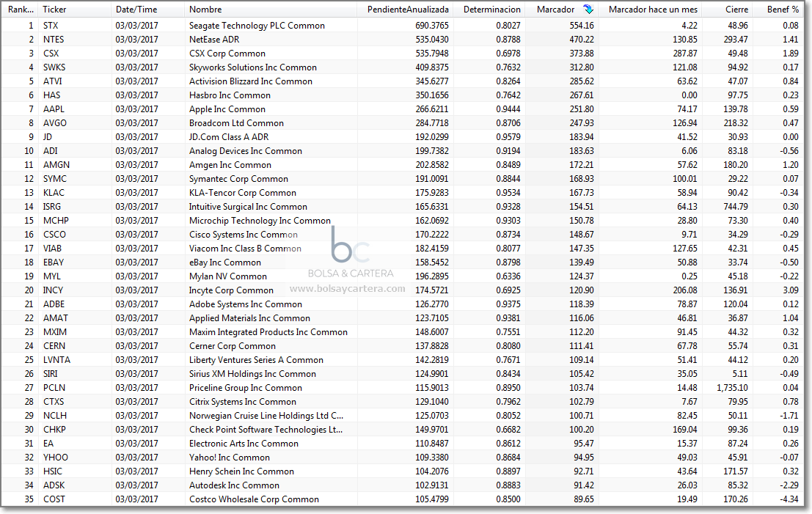Image resolution: width=812 pixels, height=514 pixels.
Task: Click PendienteAnualizada value 690.3765
Action: pos(432,26)
